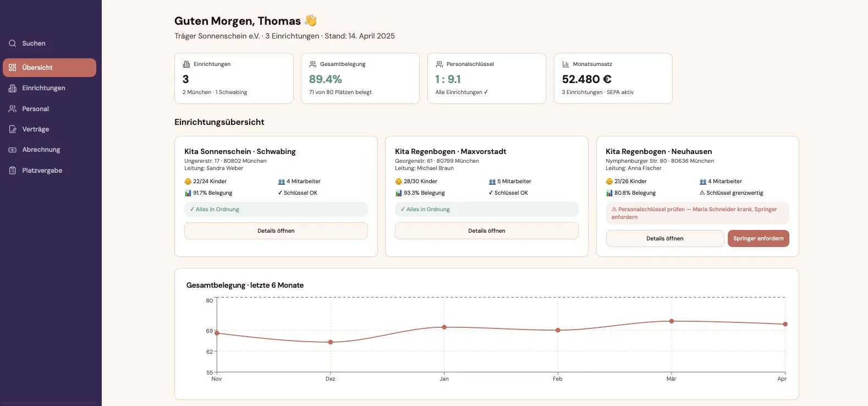This screenshot has width=868, height=406.
Task: Select the Mär data point on chart
Action: (x=672, y=321)
